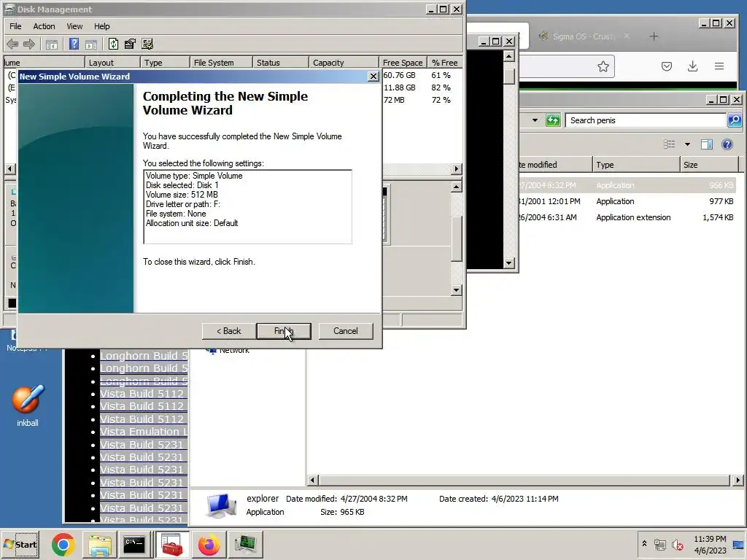The width and height of the screenshot is (747, 560).
Task: Sort volumes by Layout column
Action: [113, 63]
